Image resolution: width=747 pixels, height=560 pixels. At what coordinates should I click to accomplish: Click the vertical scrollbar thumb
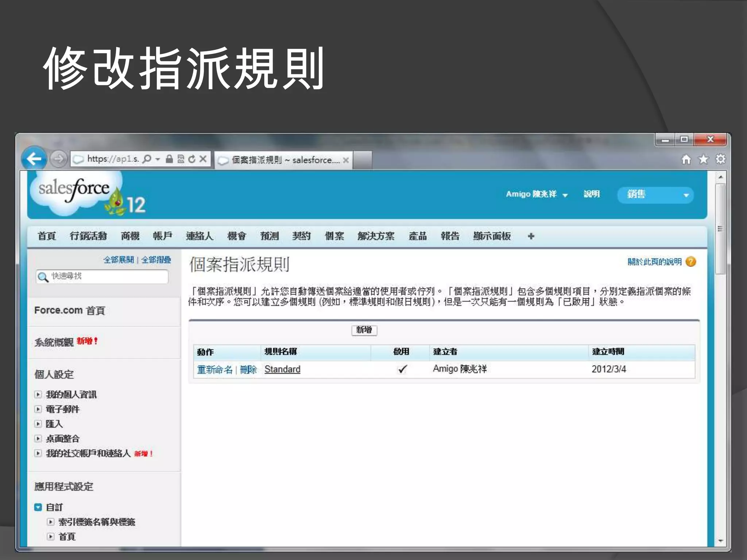[x=720, y=229]
